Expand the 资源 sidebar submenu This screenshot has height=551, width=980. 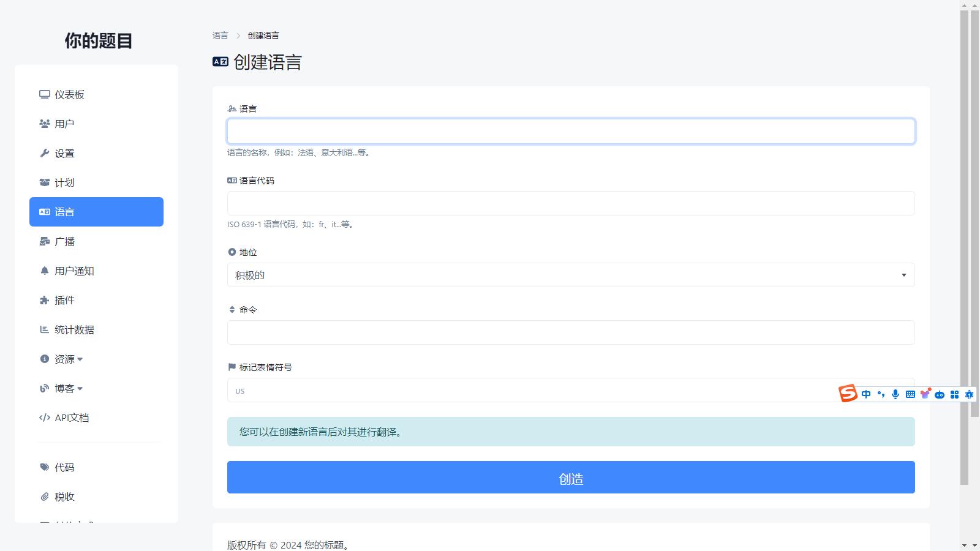point(68,359)
